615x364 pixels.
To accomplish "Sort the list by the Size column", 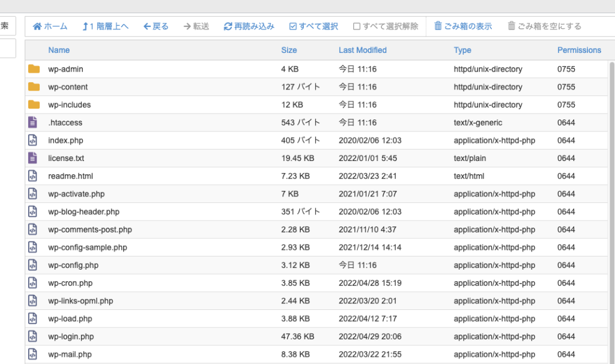I will coord(289,50).
